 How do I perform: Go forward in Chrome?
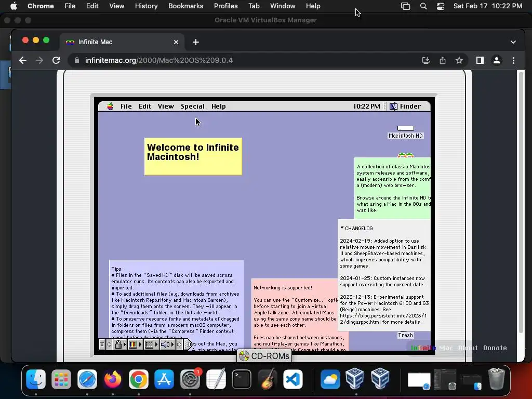(x=39, y=60)
